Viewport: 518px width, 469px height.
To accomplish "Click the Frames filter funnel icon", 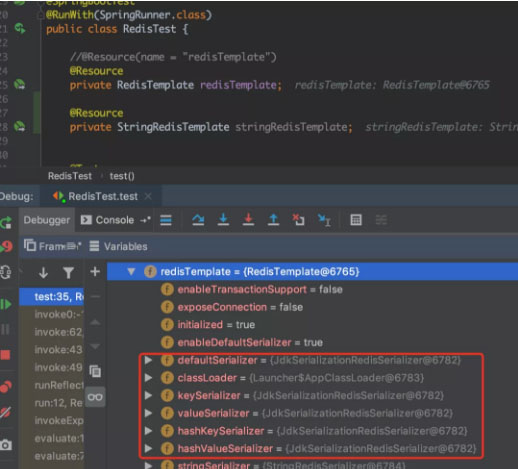I will 68,273.
